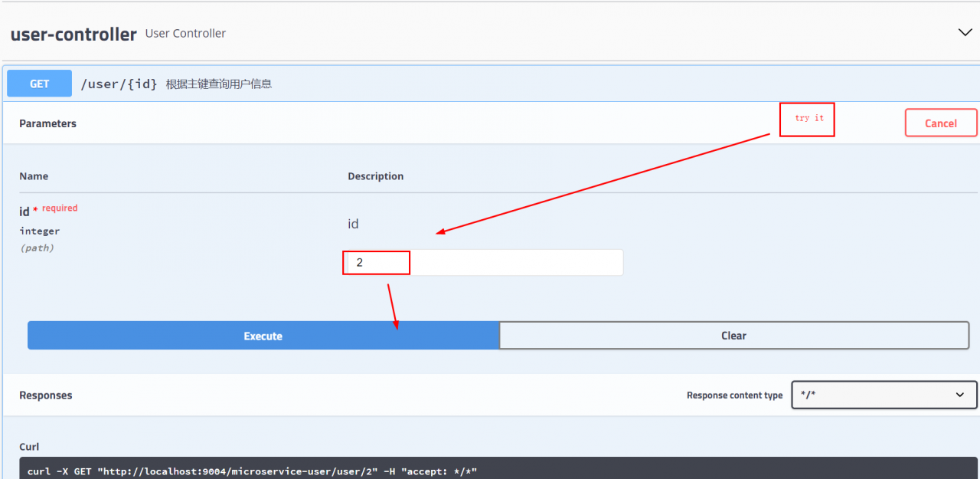Click the user-controller heading
The image size is (980, 479).
[73, 34]
